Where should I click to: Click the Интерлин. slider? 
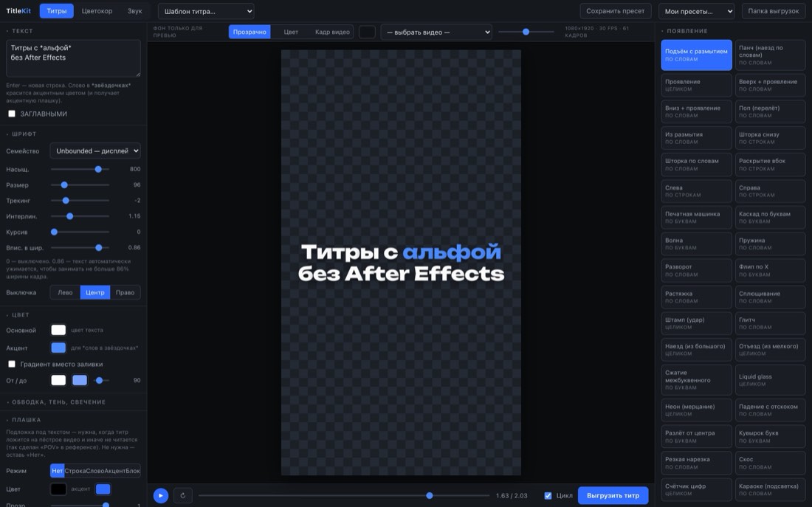tap(80, 216)
